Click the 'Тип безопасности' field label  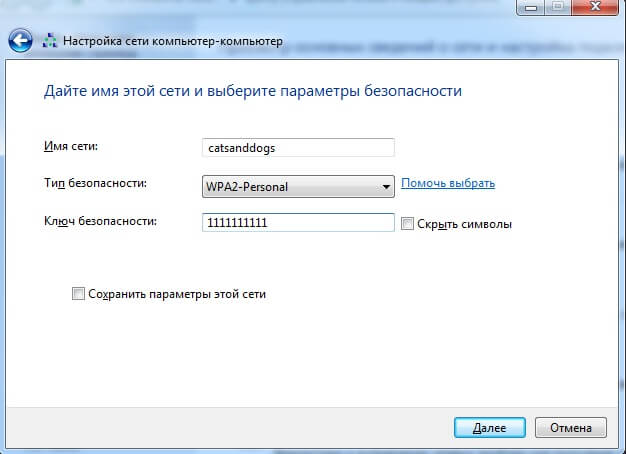[96, 184]
